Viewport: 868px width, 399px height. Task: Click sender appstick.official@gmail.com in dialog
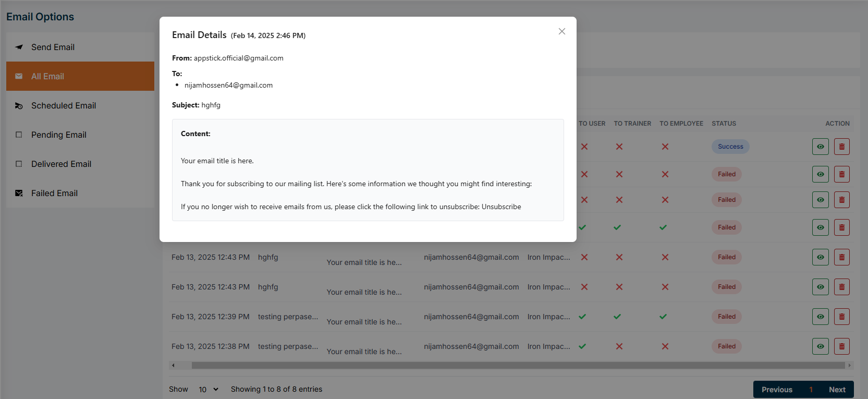tap(239, 58)
